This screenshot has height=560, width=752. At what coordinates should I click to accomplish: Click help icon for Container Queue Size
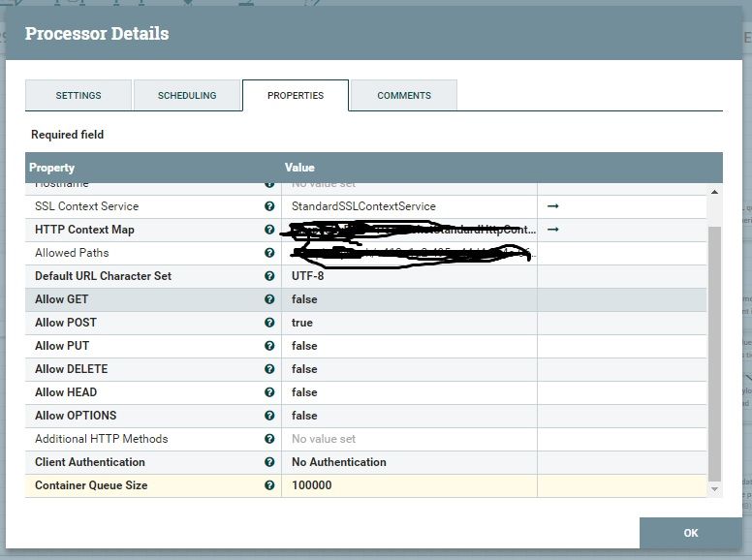269,485
